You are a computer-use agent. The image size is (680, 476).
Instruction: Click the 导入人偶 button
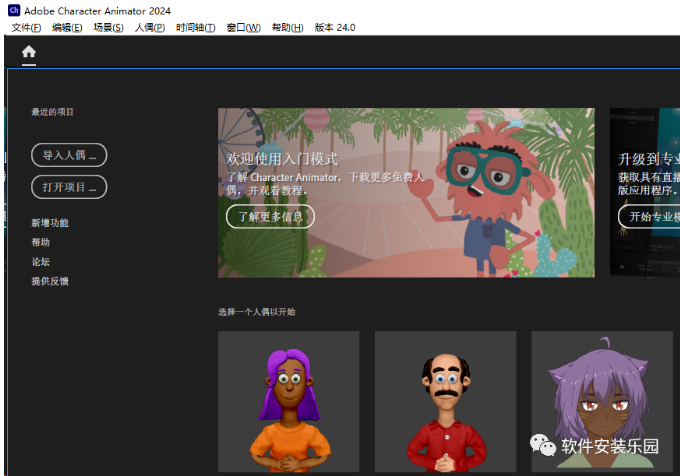click(69, 155)
